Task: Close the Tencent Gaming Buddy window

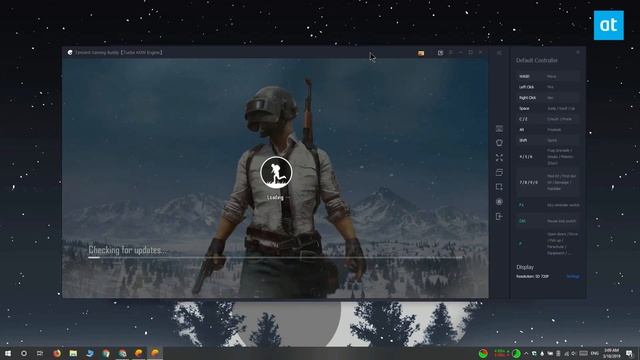Action: click(480, 53)
